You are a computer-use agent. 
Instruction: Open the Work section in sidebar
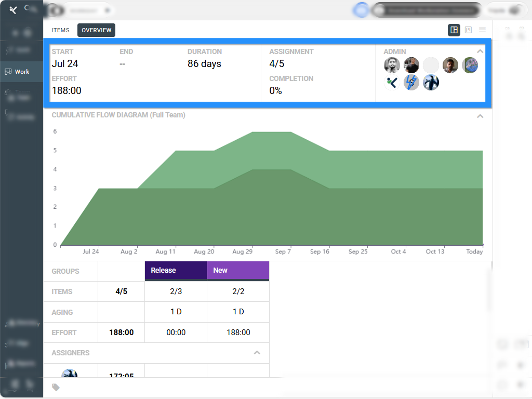click(x=21, y=72)
